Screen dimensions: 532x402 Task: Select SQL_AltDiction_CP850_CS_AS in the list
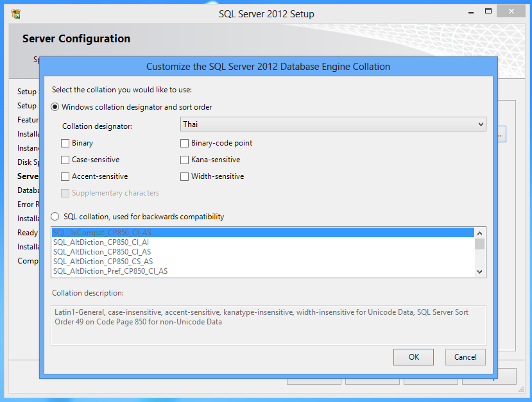(263, 262)
